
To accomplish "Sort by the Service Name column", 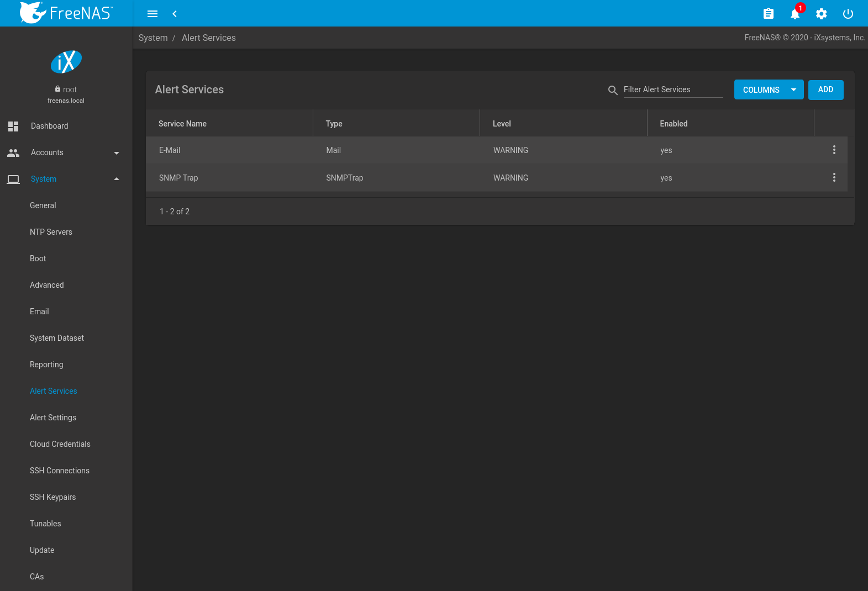I will 182,124.
